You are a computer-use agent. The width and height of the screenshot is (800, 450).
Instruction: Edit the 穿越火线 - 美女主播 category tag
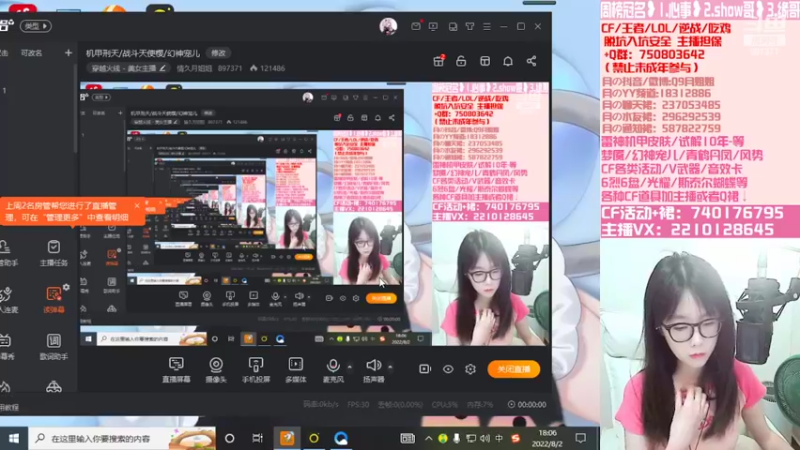coord(128,68)
